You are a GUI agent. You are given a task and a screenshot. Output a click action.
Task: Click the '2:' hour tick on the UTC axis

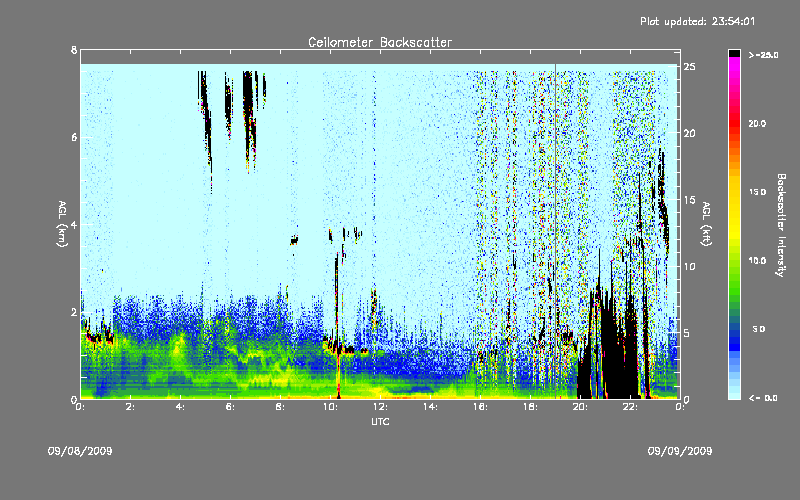pyautogui.click(x=130, y=407)
